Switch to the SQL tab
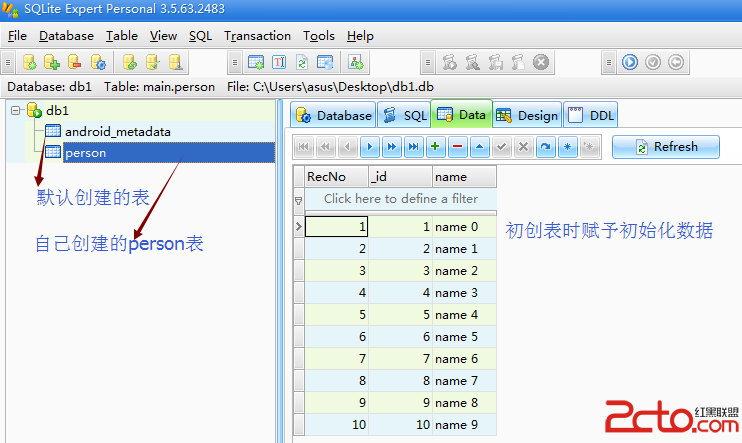The height and width of the screenshot is (443, 742). pyautogui.click(x=404, y=115)
